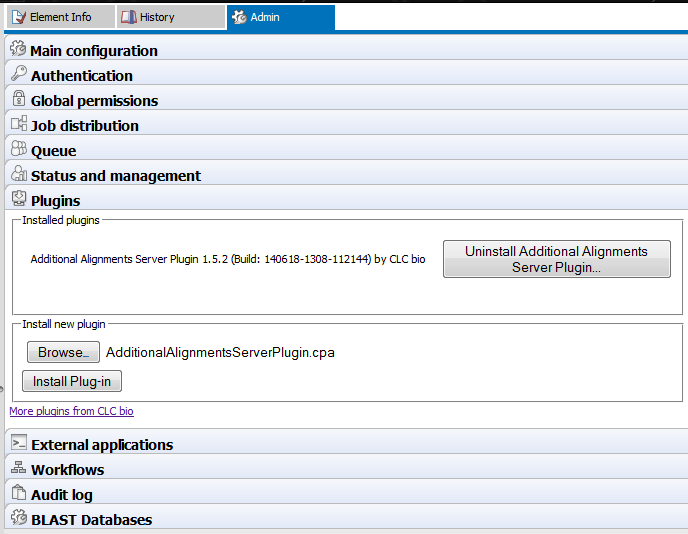
Task: Click the Install new plugin group label
Action: tap(64, 324)
